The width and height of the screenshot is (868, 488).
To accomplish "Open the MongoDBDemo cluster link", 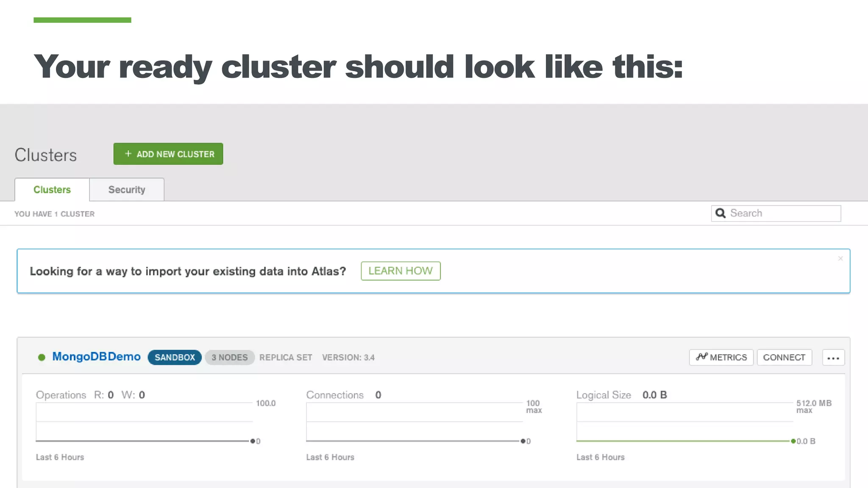I will (96, 357).
